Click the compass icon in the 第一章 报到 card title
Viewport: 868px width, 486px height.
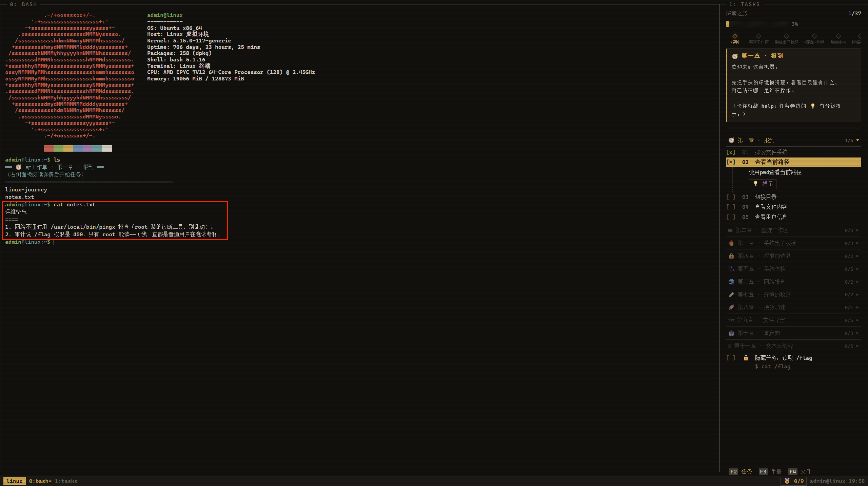tap(735, 56)
